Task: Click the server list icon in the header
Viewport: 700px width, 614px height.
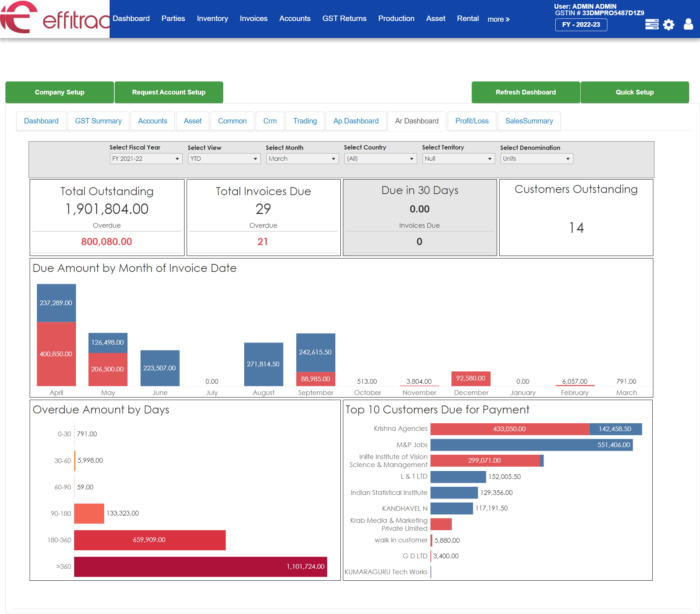Action: coord(651,24)
